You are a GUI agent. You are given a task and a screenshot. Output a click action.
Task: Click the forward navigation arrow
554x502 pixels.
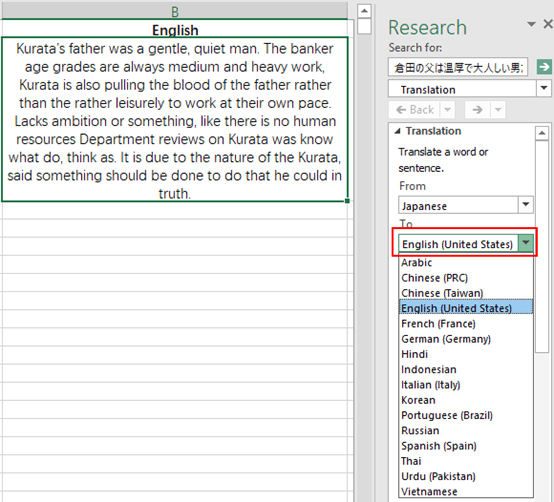point(478,110)
